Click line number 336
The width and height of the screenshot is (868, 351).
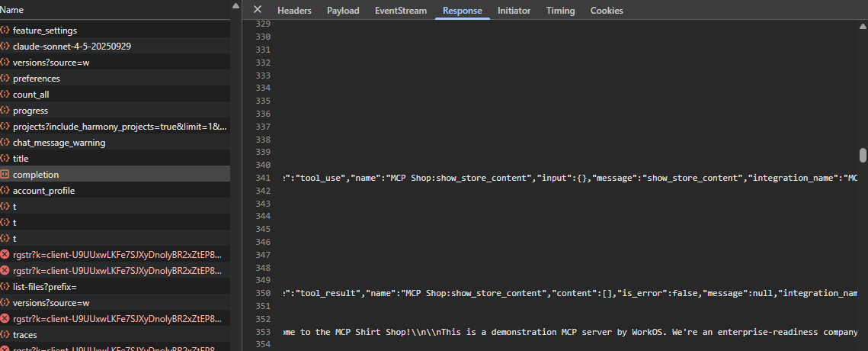point(261,114)
